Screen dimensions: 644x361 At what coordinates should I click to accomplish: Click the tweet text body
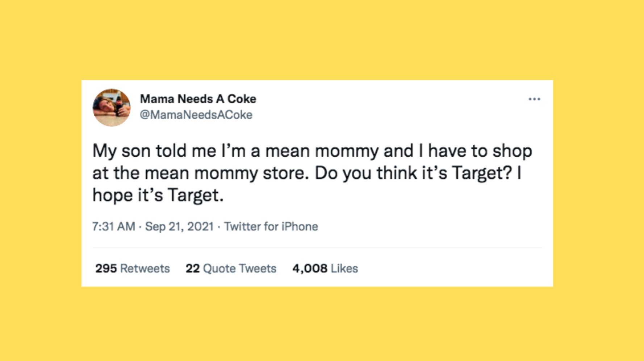coord(311,173)
